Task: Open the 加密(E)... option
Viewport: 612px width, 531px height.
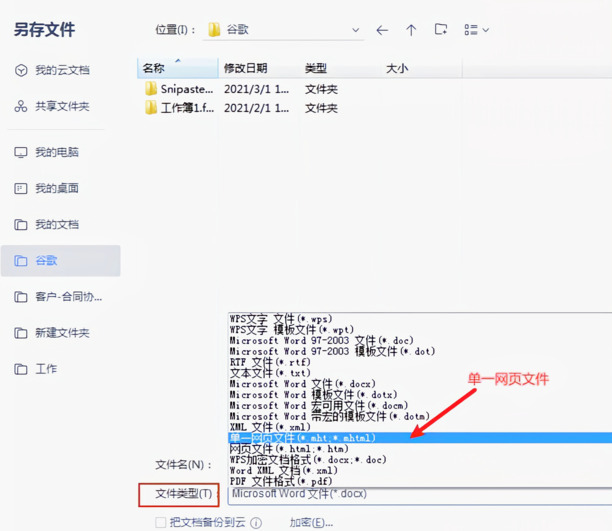Action: coord(311,522)
